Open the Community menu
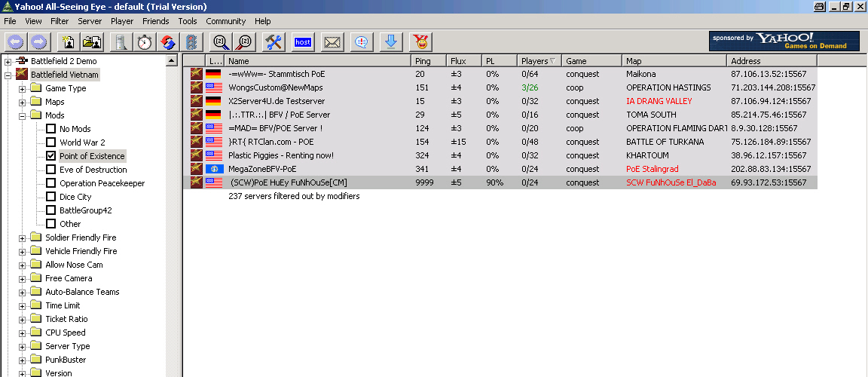 click(226, 21)
